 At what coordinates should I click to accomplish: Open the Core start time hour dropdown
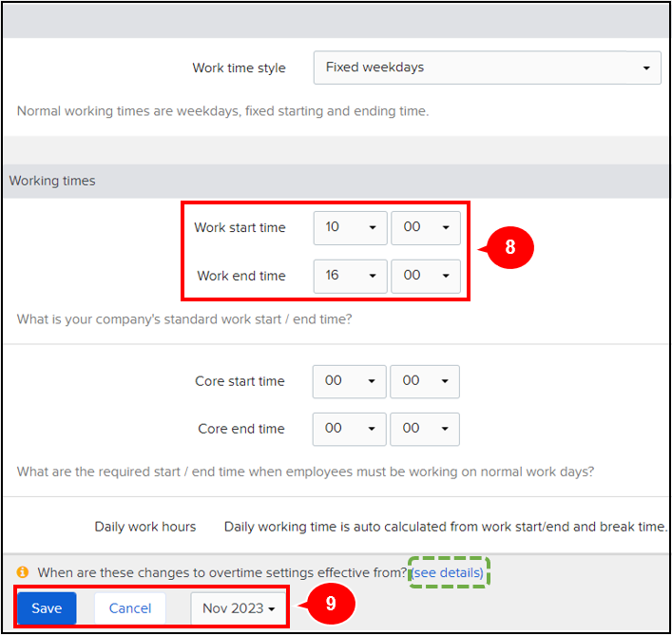click(349, 381)
